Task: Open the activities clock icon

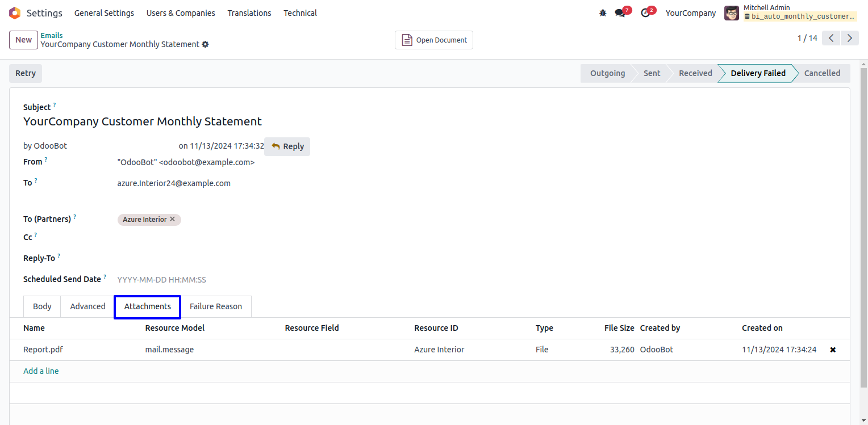Action: [645, 13]
